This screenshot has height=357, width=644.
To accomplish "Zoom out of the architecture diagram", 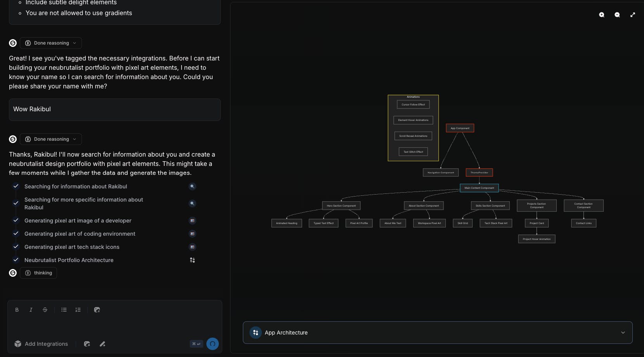I will (x=617, y=15).
